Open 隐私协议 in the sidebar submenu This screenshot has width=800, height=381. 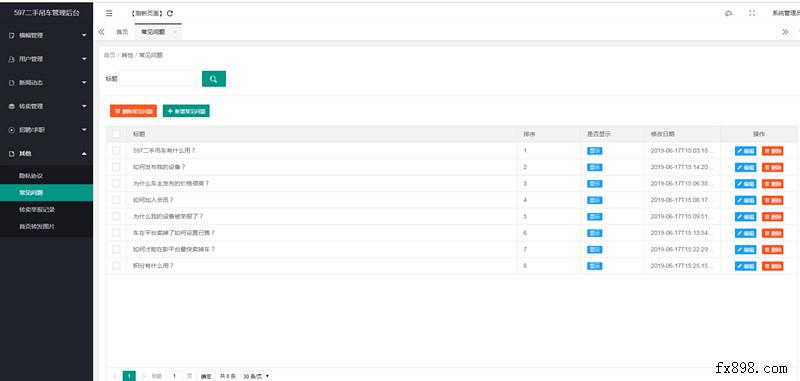[x=46, y=175]
